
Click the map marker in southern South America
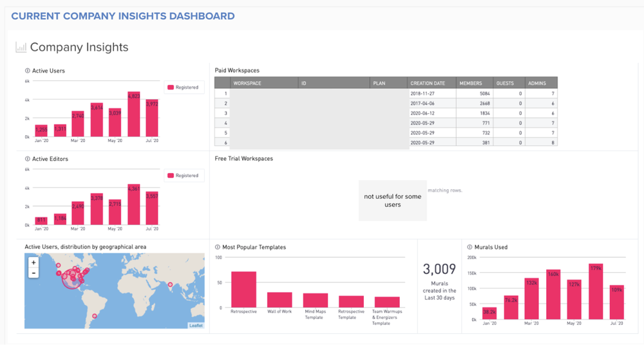tap(95, 316)
